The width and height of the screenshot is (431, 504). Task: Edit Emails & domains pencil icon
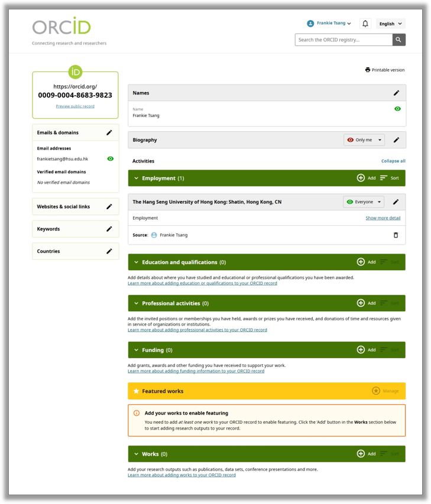click(109, 132)
